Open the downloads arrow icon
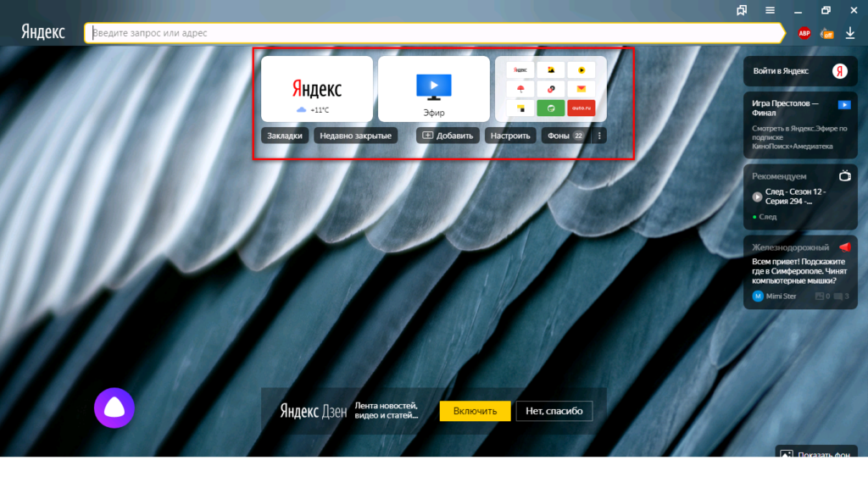Viewport: 868px width, 488px height. [849, 33]
